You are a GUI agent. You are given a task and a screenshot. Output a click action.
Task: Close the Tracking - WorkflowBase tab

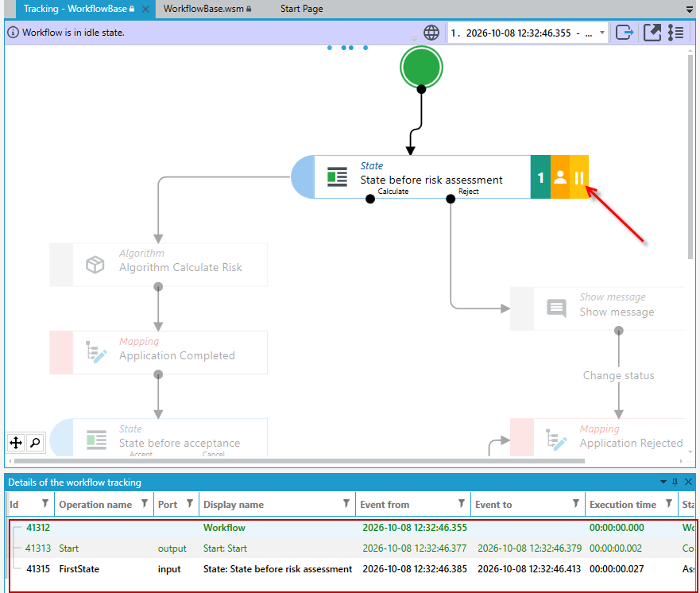pos(145,9)
